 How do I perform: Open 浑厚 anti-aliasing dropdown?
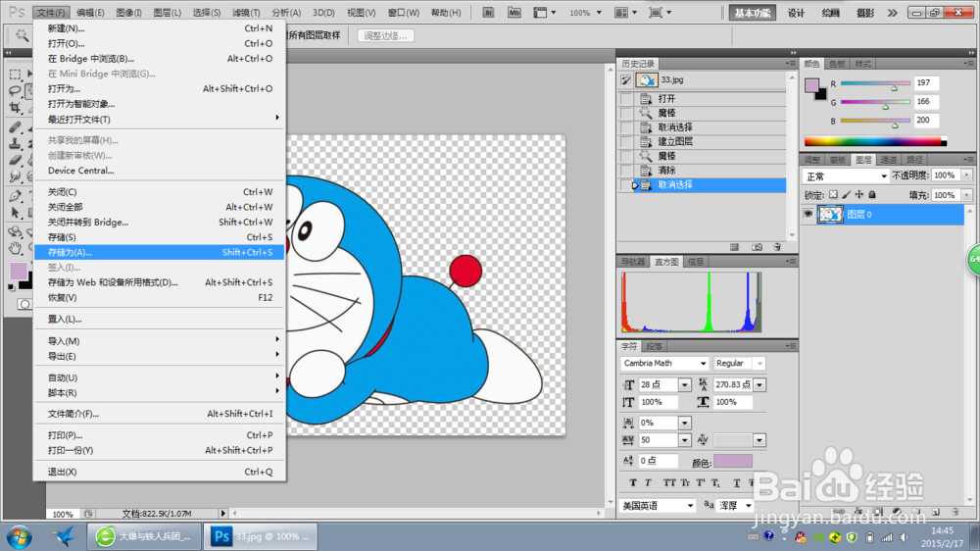(x=748, y=505)
